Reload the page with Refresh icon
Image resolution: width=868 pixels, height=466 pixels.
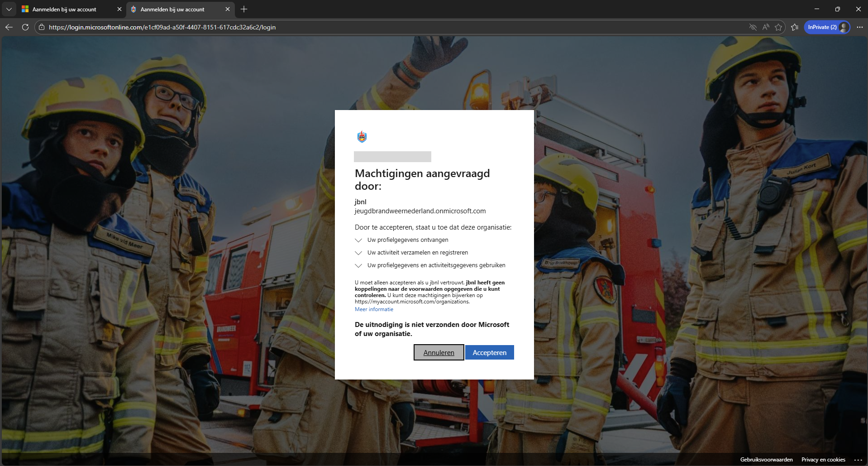pos(25,27)
